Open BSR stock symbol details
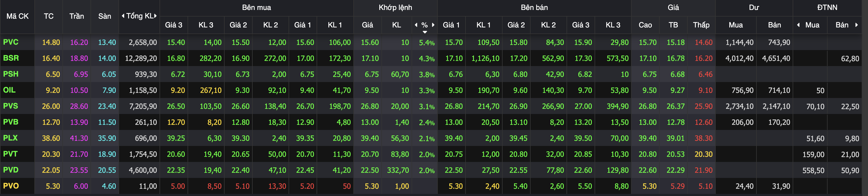 (x=11, y=58)
